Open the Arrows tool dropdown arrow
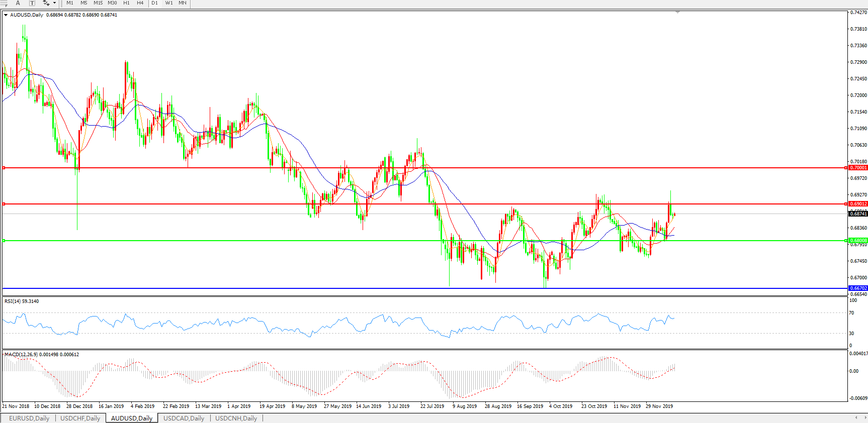The width and height of the screenshot is (868, 423). coord(54,3)
